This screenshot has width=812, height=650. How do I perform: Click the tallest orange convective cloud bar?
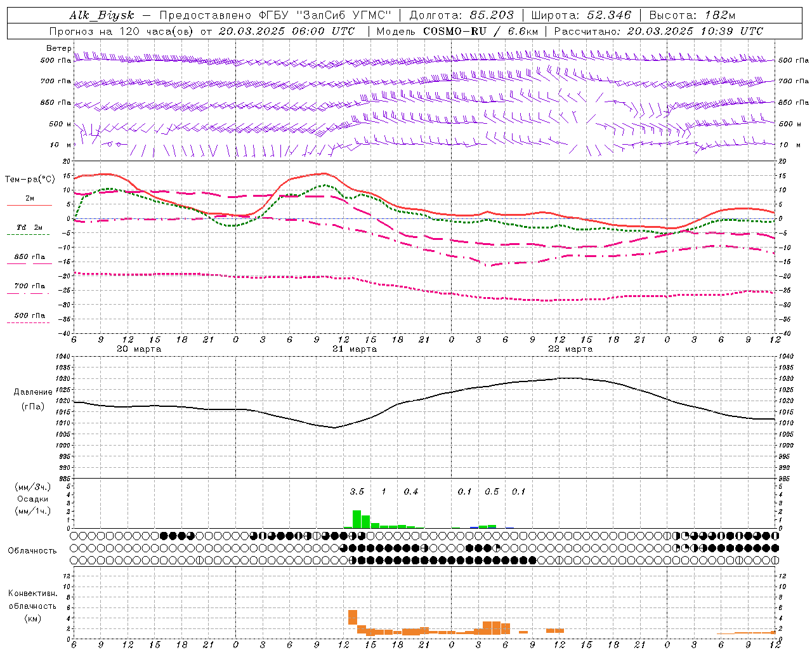click(353, 618)
